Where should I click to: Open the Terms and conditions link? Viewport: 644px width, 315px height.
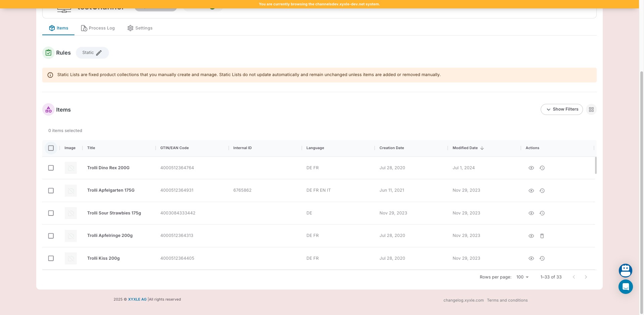[x=507, y=300]
